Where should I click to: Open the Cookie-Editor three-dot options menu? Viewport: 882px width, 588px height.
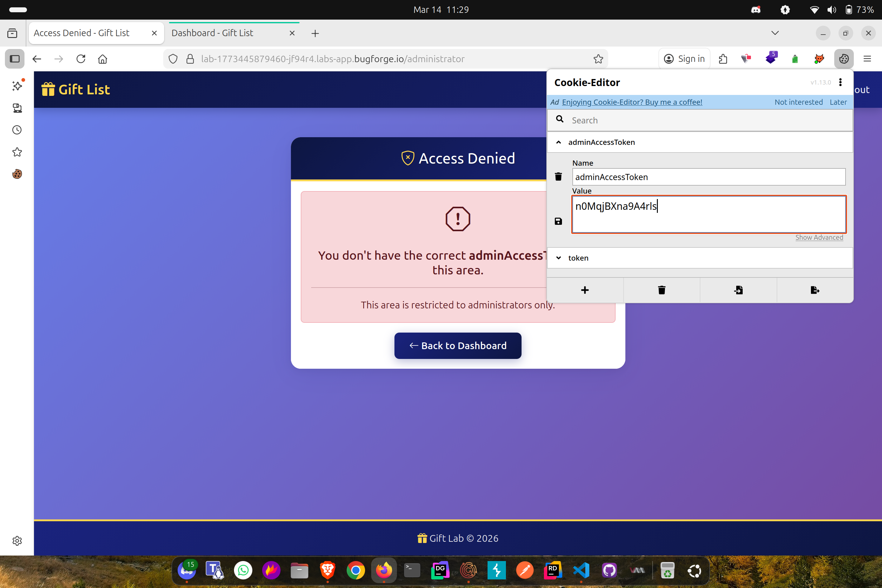coord(841,82)
